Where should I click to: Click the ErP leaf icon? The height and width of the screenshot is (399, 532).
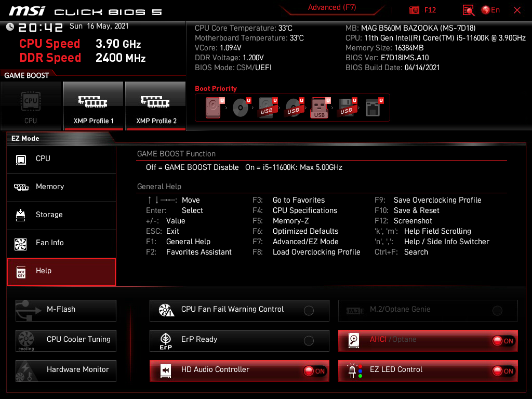point(166,341)
